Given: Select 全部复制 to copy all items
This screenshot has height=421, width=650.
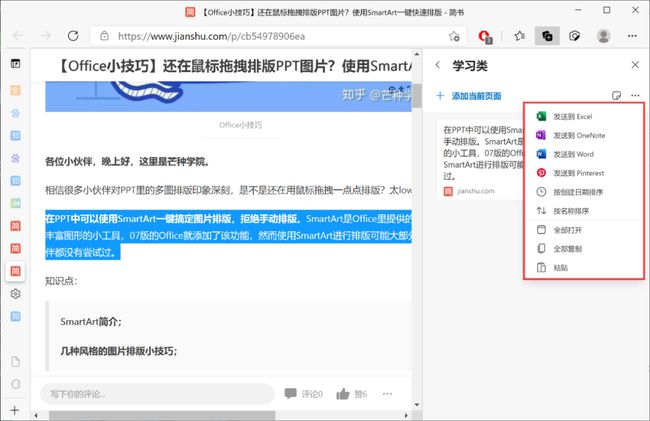Looking at the screenshot, I should tap(584, 249).
